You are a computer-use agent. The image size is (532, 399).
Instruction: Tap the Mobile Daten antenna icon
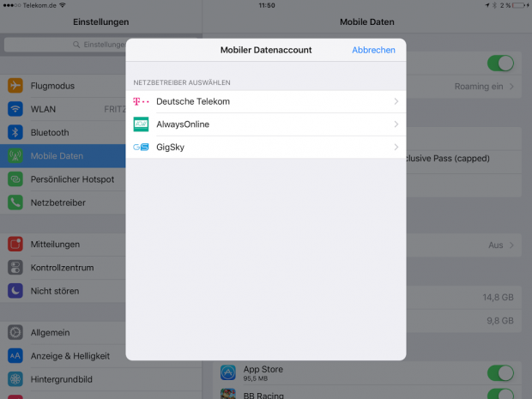click(x=15, y=155)
